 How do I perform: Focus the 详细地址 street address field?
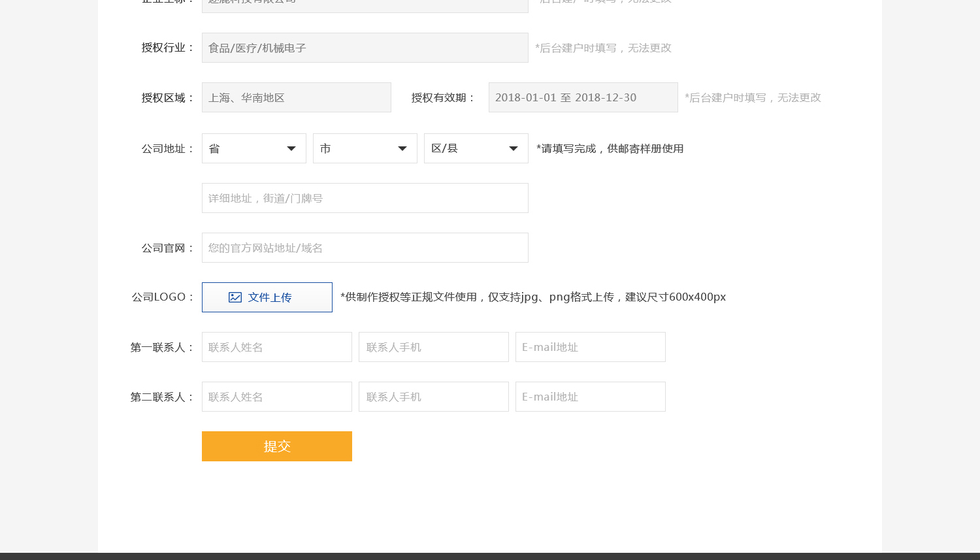(365, 198)
